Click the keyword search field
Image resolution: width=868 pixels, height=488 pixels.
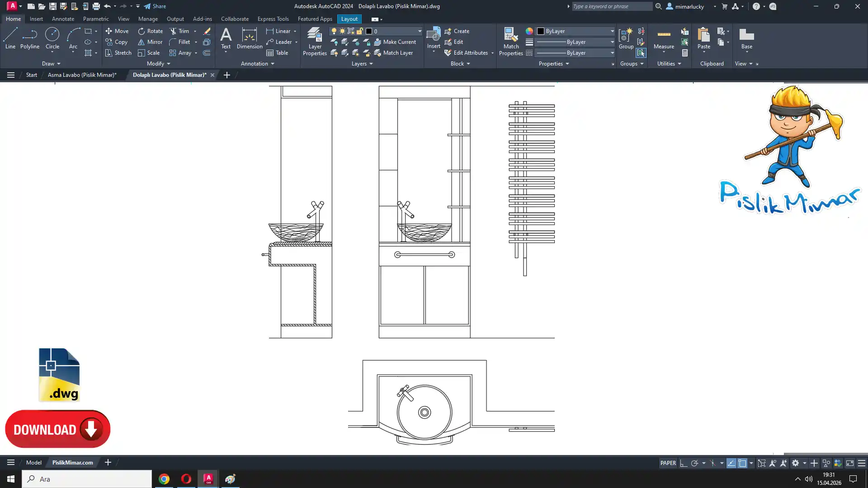(611, 6)
